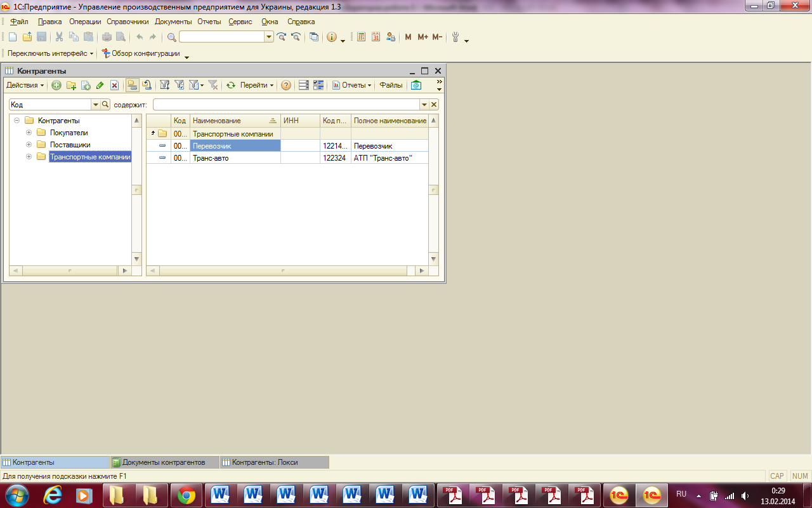Toggle the detailed checklist view icon
812x508 pixels.
pos(318,85)
